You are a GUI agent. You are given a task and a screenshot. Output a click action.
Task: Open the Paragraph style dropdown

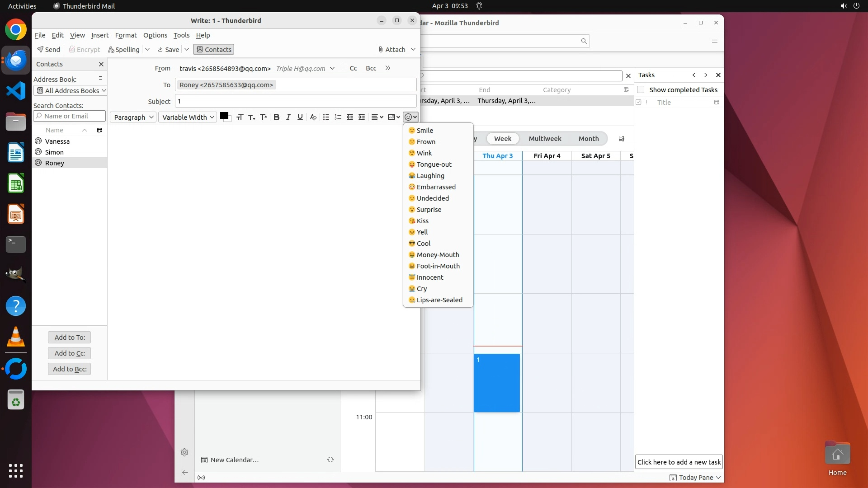click(133, 117)
